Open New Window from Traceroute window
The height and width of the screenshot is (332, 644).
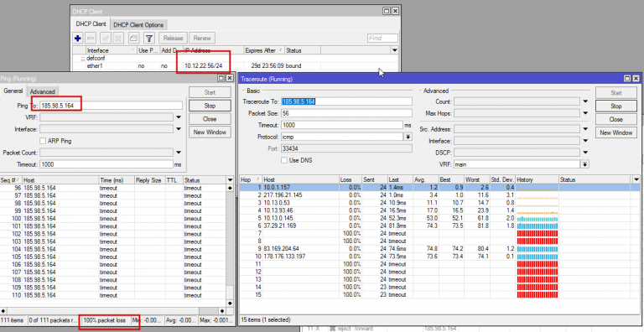coord(616,132)
